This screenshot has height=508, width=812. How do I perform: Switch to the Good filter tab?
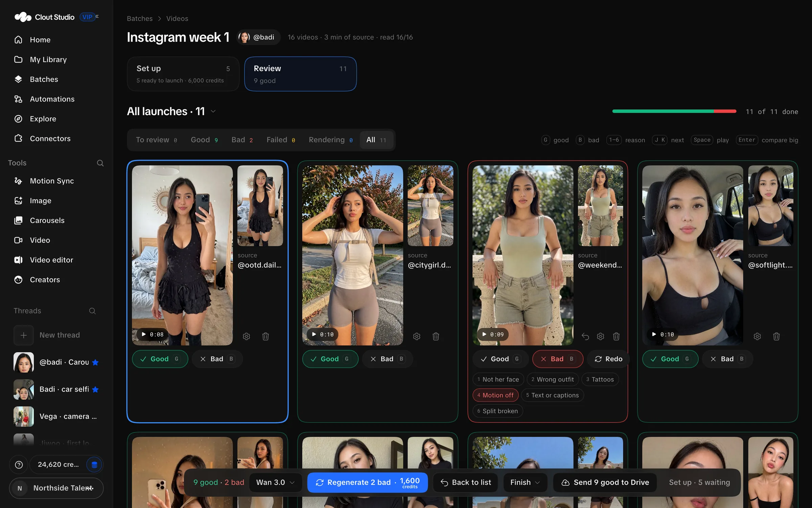pyautogui.click(x=204, y=140)
